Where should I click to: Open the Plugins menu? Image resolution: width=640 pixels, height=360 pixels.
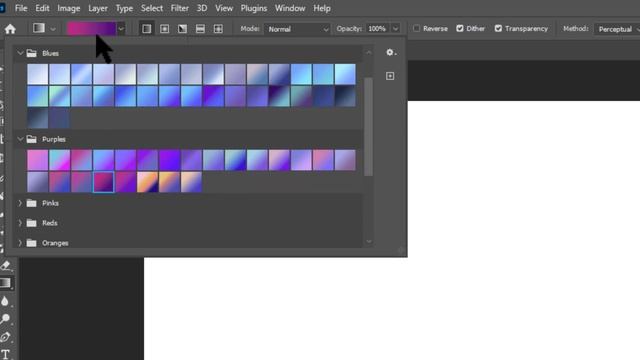click(253, 8)
